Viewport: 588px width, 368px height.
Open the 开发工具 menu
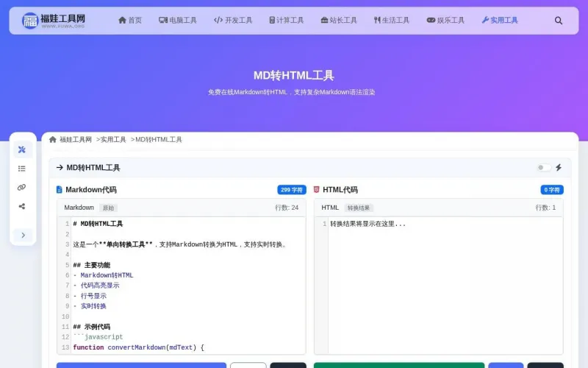coord(233,21)
